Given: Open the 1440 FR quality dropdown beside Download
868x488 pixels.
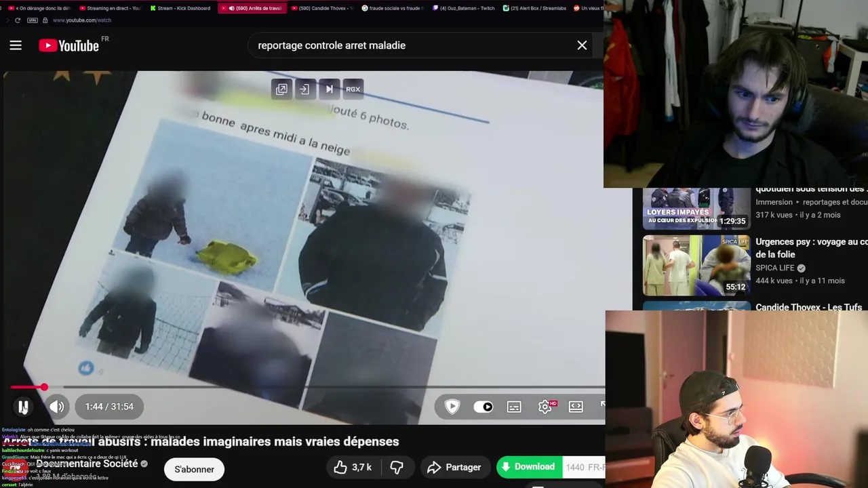Looking at the screenshot, I should click(584, 467).
